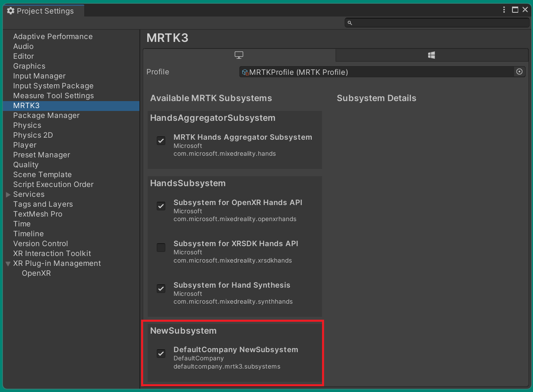Close the Project Settings window

click(x=525, y=10)
